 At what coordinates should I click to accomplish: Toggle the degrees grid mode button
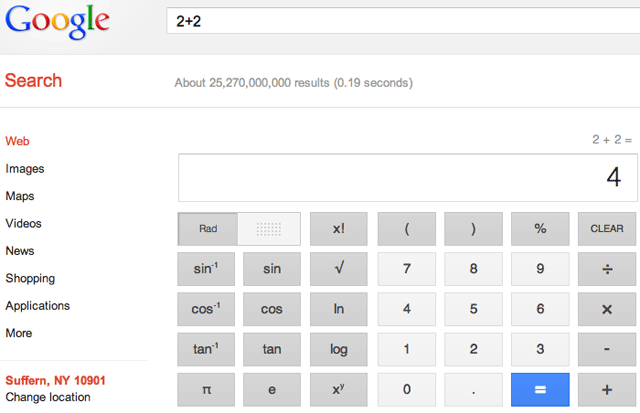coord(270,229)
